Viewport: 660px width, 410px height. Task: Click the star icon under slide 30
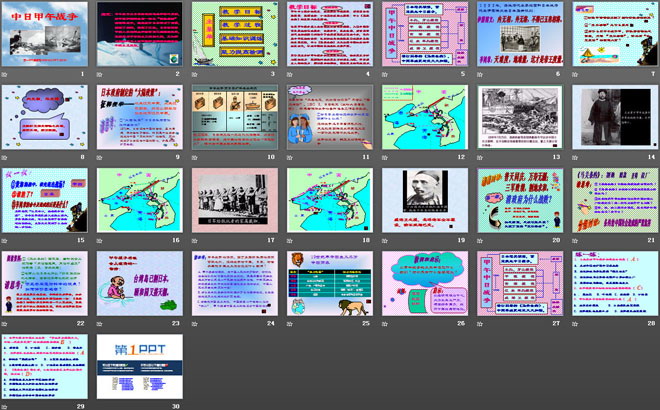coord(100,407)
